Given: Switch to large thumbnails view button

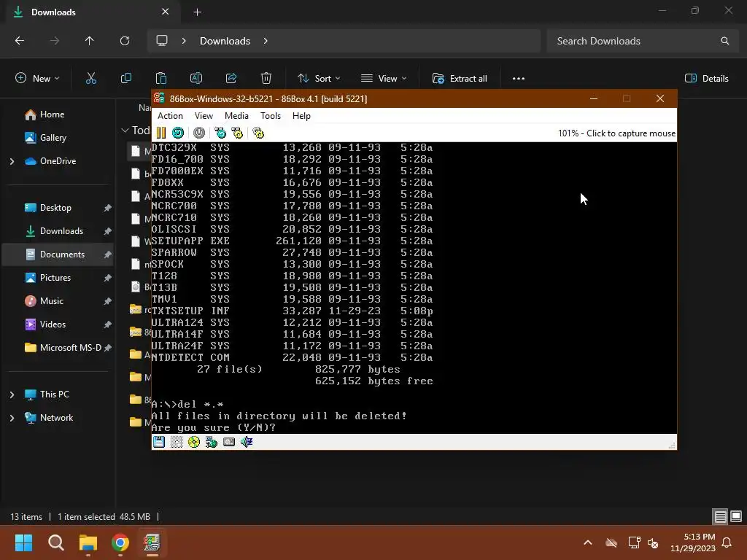Looking at the screenshot, I should tap(736, 516).
